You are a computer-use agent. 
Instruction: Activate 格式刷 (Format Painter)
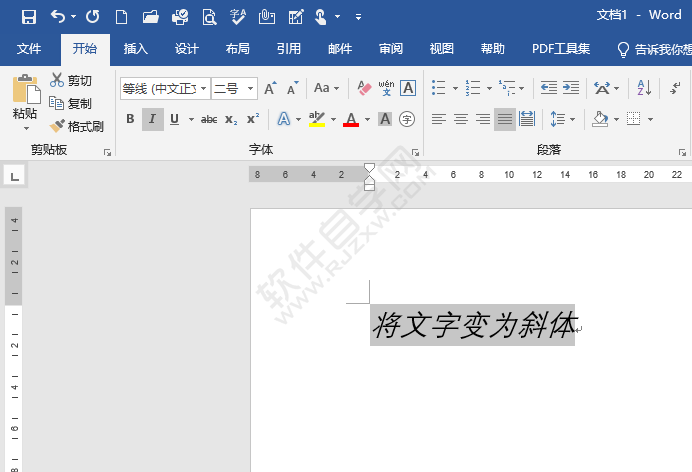[77, 127]
